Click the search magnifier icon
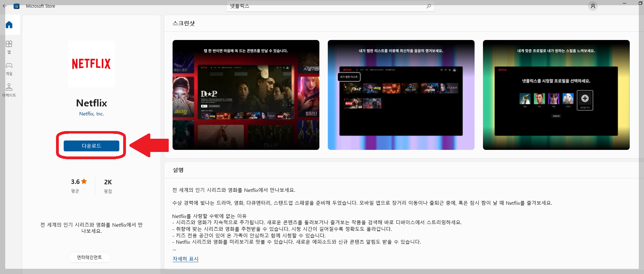The height and width of the screenshot is (274, 644). click(429, 6)
